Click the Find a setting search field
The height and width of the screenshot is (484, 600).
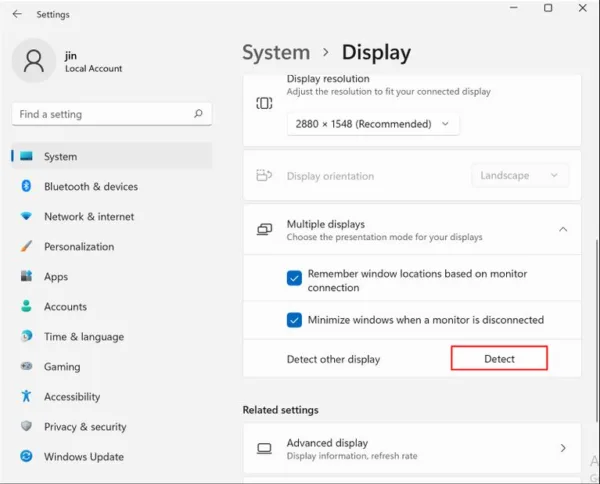(112, 114)
